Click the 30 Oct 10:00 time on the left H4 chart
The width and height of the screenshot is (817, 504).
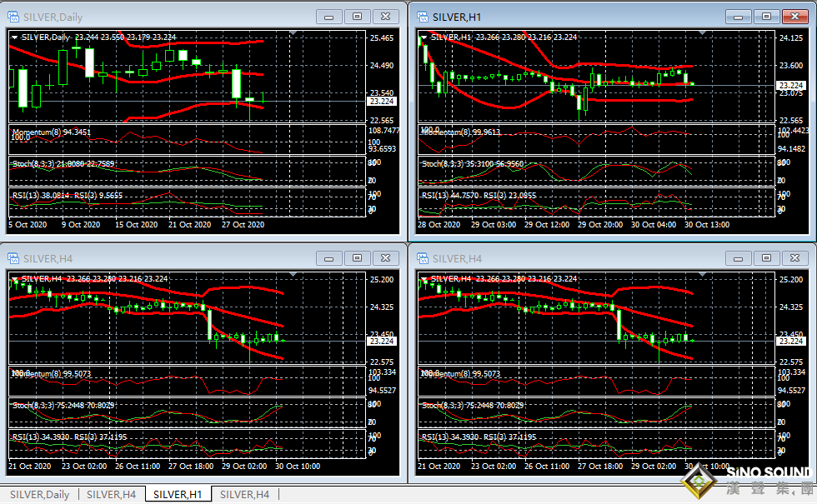[297, 467]
